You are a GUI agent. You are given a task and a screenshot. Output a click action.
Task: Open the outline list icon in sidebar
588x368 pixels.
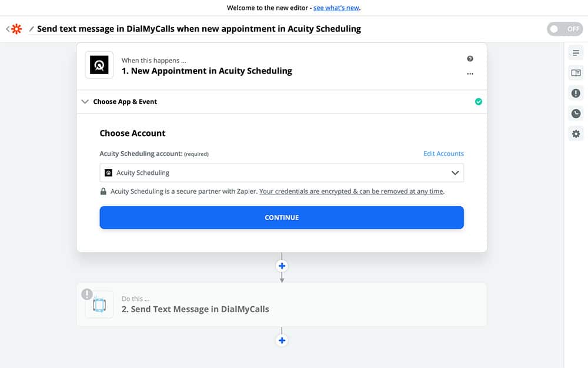tap(576, 53)
